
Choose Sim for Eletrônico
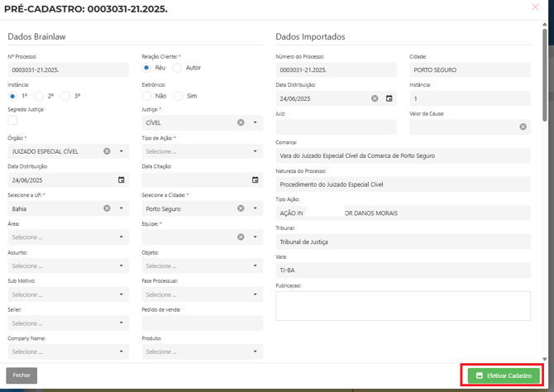pos(178,96)
